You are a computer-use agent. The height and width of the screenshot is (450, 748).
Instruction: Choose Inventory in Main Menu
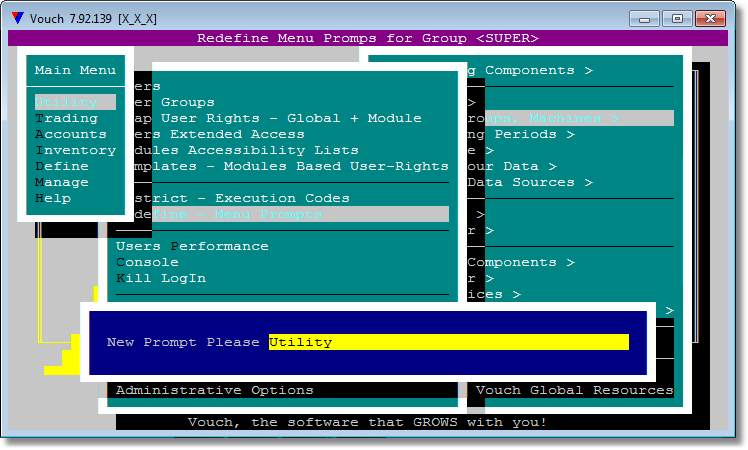(x=75, y=150)
